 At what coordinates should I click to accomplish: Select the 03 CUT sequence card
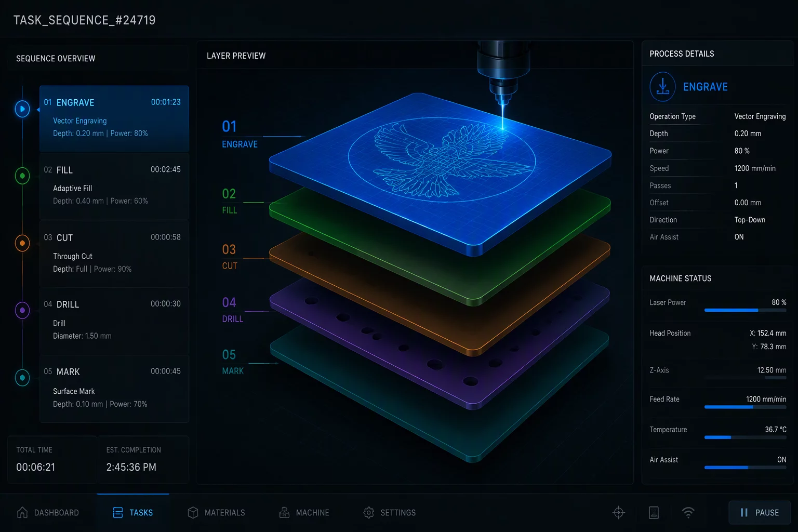click(114, 254)
